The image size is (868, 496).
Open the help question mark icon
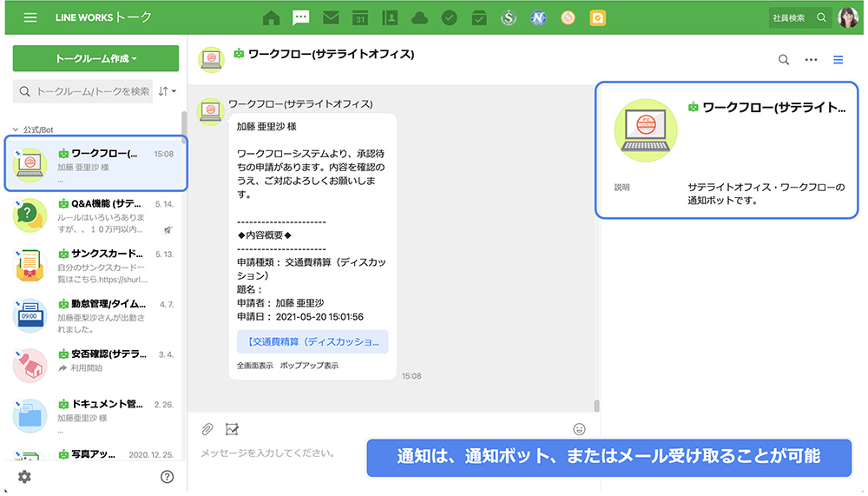(167, 477)
